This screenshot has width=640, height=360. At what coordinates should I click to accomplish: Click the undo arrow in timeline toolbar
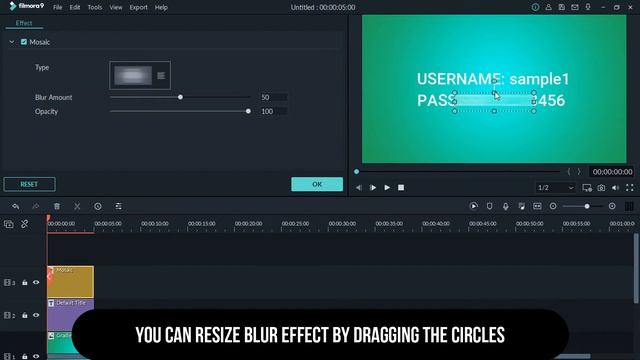click(x=16, y=206)
